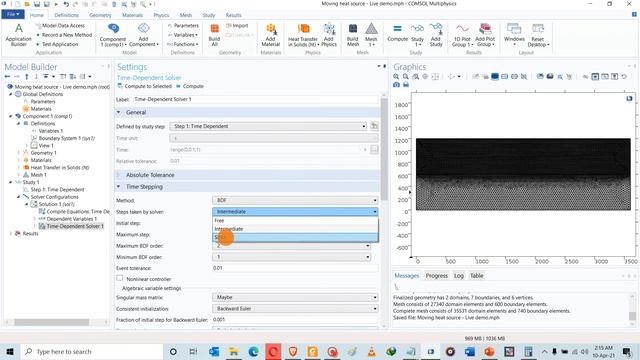This screenshot has height=360, width=640.
Task: Collapse the General section
Action: coord(118,112)
